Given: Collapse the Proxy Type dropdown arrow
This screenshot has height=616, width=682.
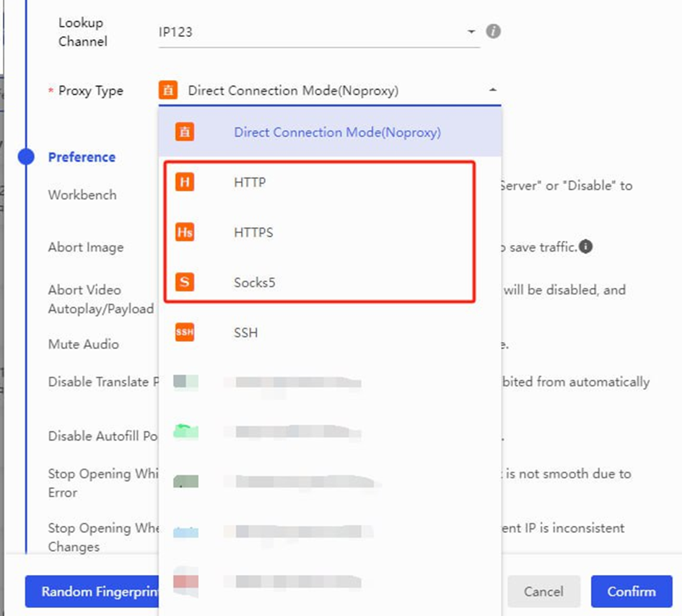Looking at the screenshot, I should click(x=493, y=90).
